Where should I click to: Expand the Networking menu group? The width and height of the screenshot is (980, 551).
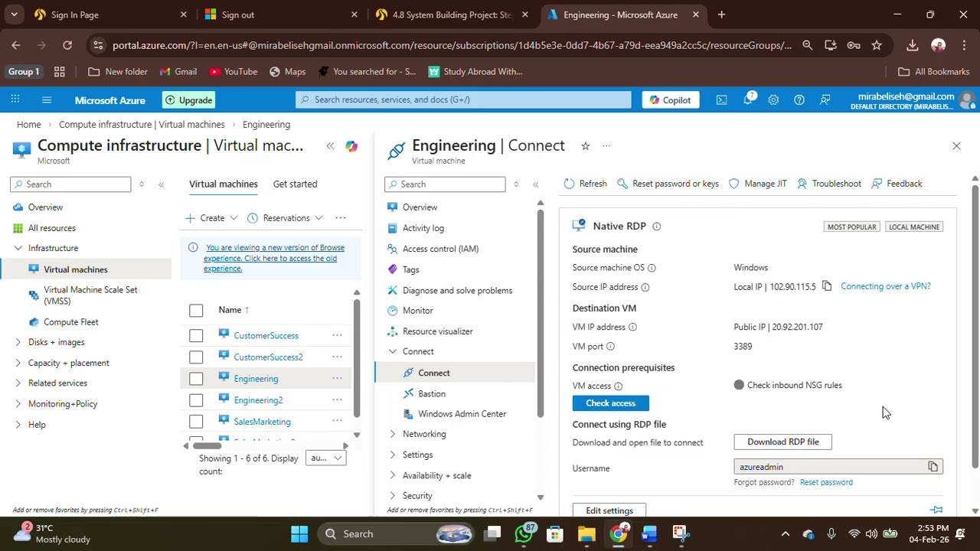pos(393,434)
